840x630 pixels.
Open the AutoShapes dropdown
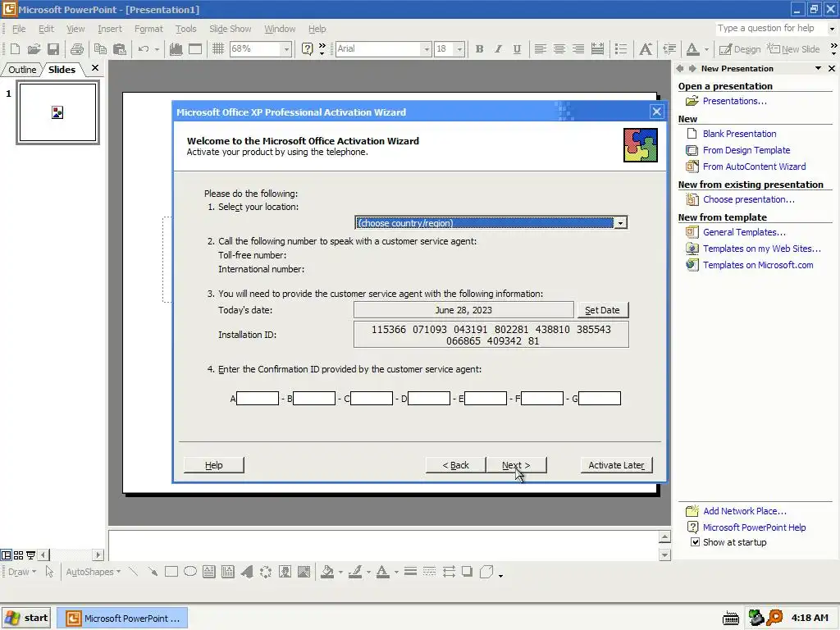(x=94, y=572)
